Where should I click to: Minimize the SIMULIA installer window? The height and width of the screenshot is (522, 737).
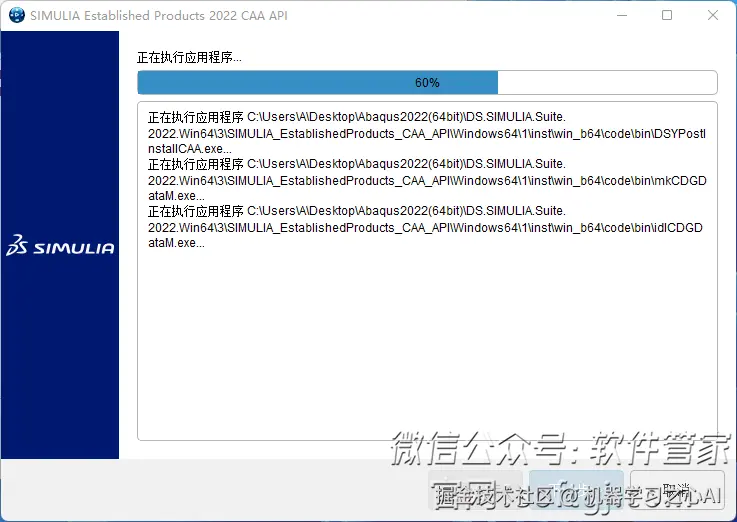click(622, 15)
